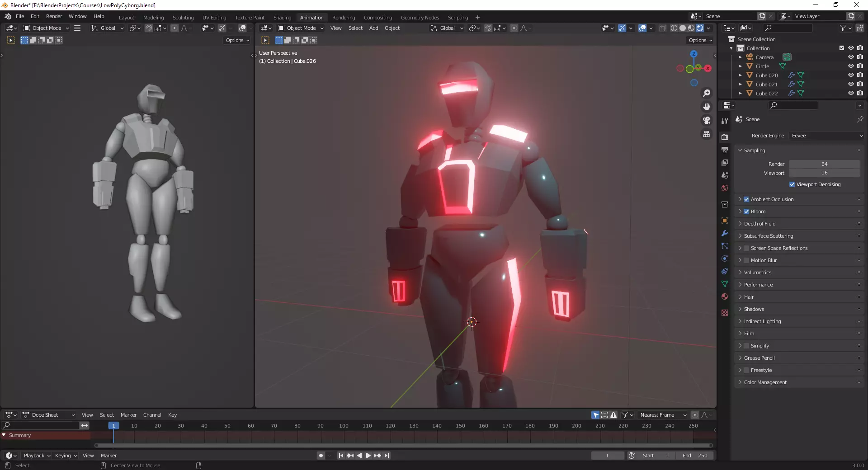Open the Channel menu in the Dope Sheet
Screen dimensions: 868x470
152,415
